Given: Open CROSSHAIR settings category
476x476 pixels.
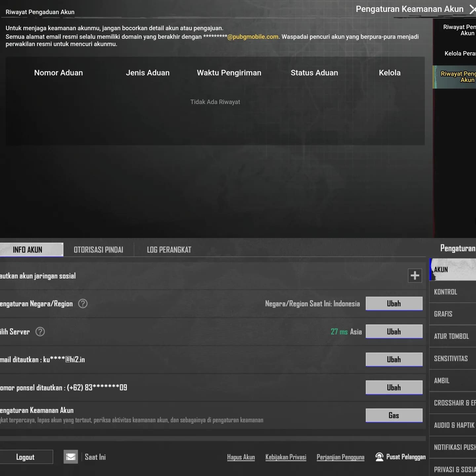Looking at the screenshot, I should tap(453, 403).
